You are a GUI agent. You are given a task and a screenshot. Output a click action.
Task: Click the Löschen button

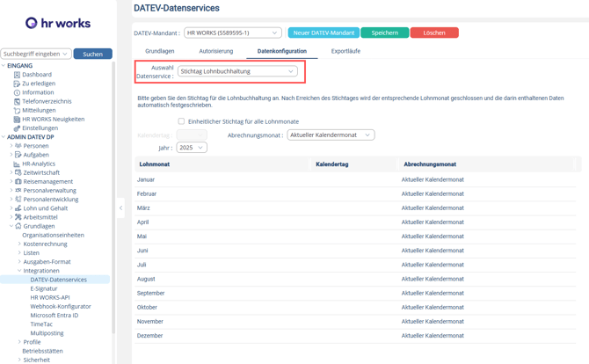click(434, 33)
